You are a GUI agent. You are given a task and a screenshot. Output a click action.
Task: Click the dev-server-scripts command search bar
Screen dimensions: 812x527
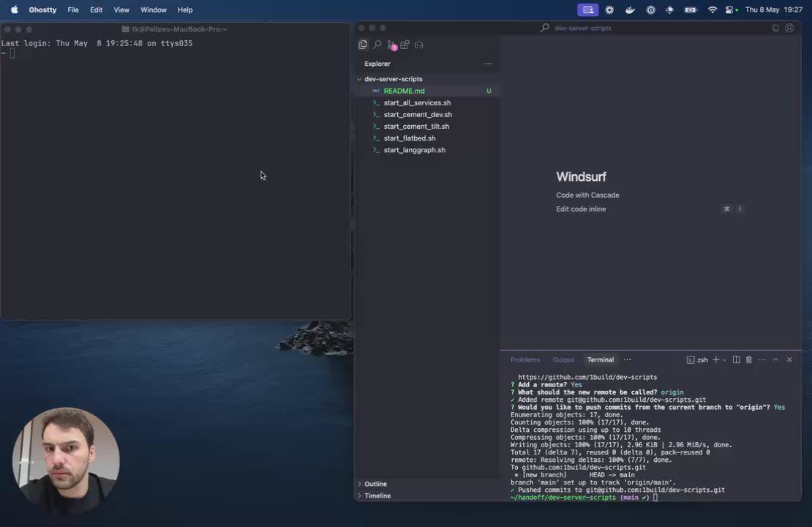(576, 28)
